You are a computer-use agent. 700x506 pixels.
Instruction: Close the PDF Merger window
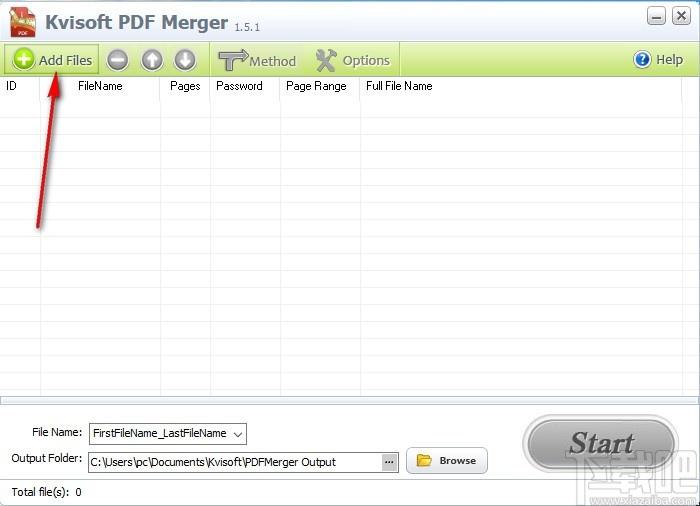pyautogui.click(x=681, y=17)
